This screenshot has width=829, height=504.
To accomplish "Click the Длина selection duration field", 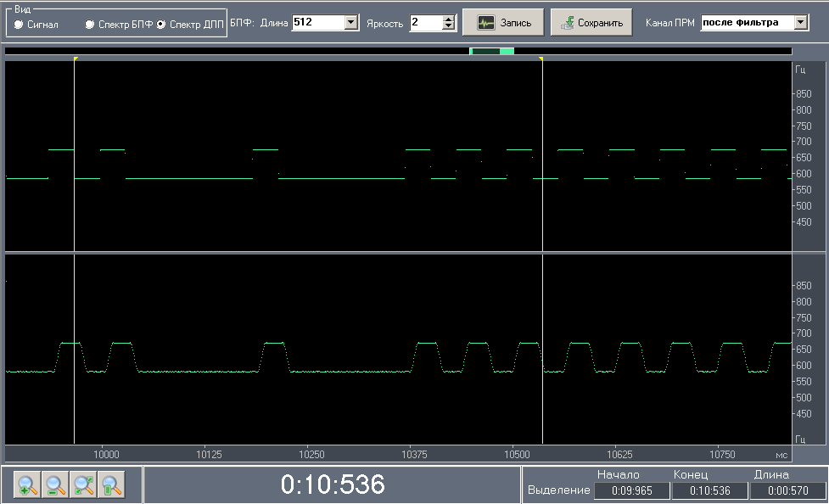I will pyautogui.click(x=787, y=490).
